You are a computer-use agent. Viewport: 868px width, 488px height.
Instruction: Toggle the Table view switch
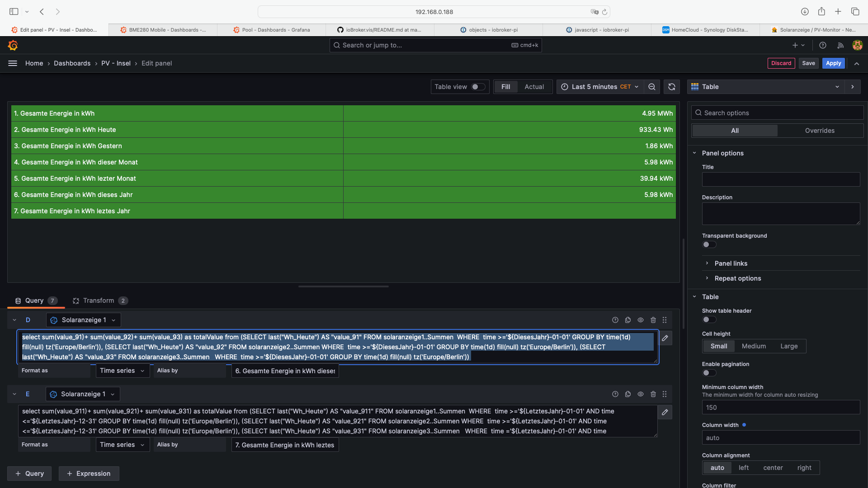tap(478, 87)
